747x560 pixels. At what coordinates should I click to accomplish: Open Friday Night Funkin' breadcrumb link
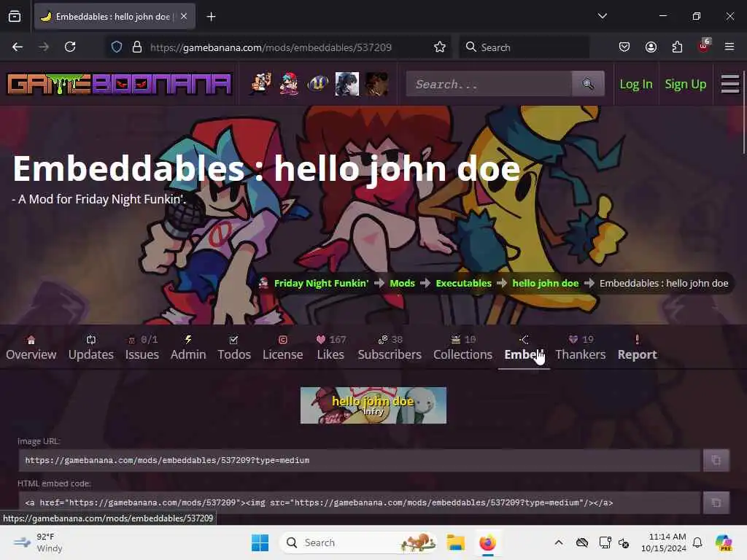(321, 283)
